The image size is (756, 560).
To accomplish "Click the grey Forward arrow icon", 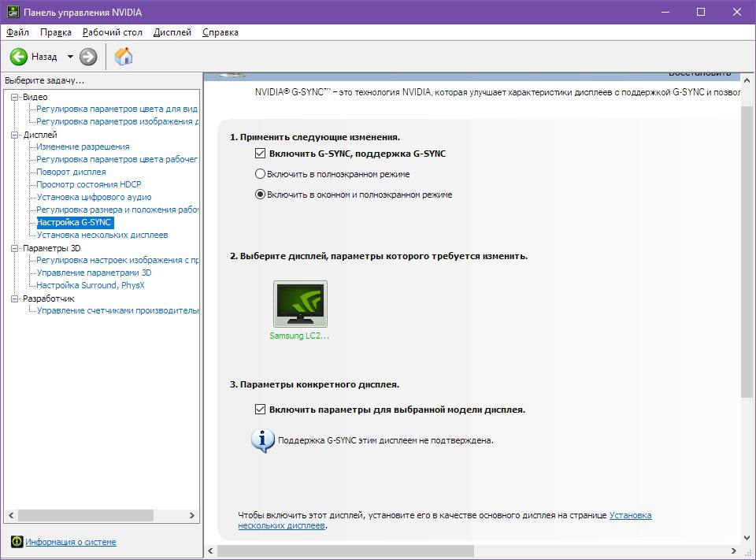I will coord(88,57).
